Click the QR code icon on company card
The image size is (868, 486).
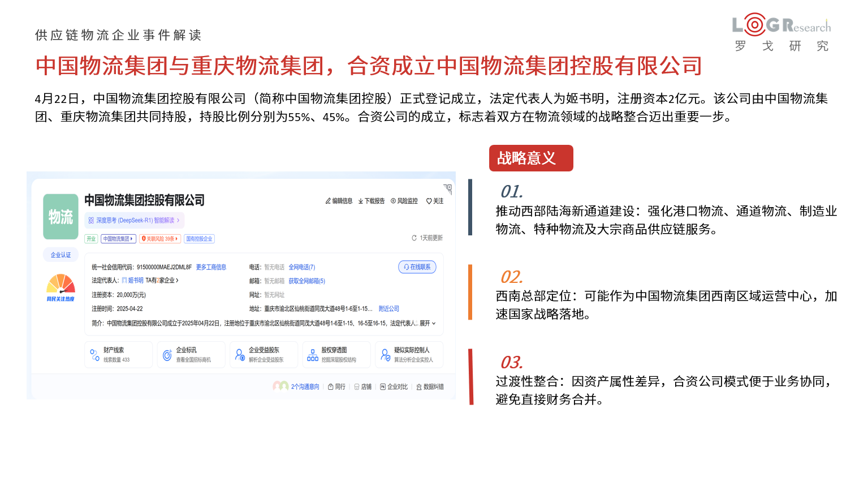click(448, 188)
